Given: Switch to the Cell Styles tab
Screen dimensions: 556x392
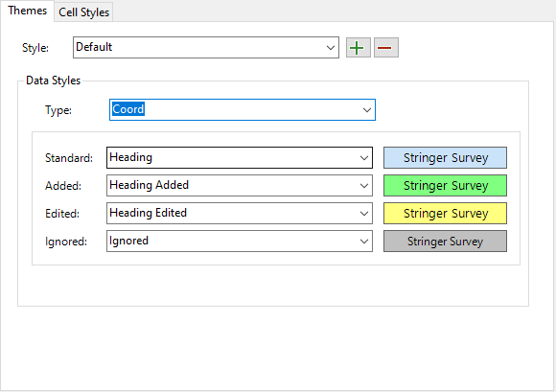Looking at the screenshot, I should click(83, 12).
